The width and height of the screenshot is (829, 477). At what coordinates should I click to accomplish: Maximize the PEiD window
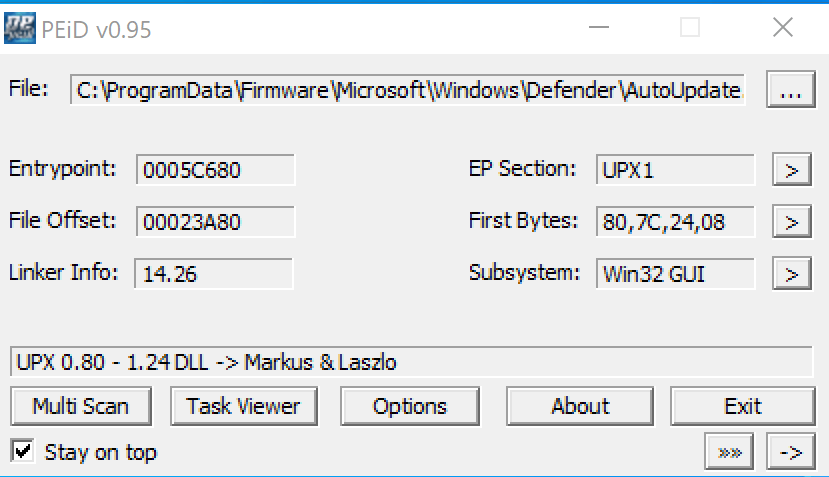pos(690,28)
